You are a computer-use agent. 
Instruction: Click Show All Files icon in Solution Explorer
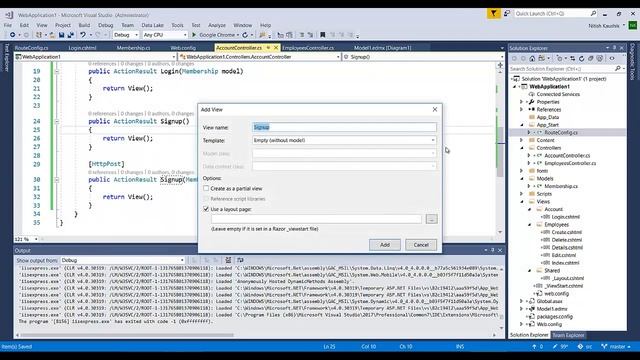coord(600,58)
